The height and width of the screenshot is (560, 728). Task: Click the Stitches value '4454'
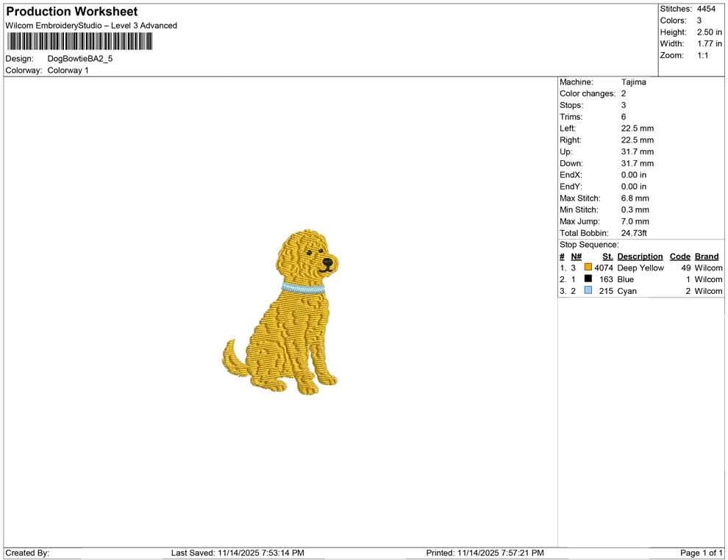[x=706, y=9]
